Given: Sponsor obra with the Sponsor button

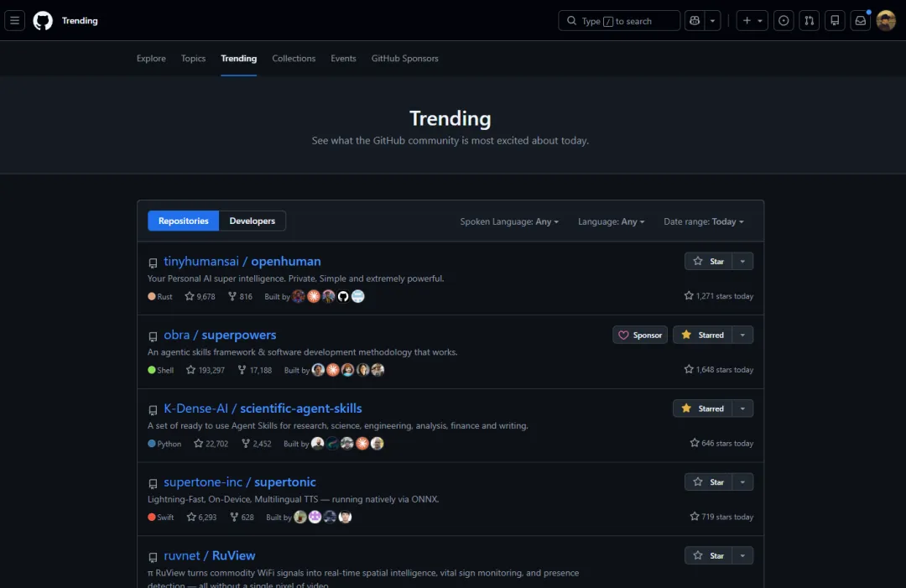Looking at the screenshot, I should (x=640, y=335).
